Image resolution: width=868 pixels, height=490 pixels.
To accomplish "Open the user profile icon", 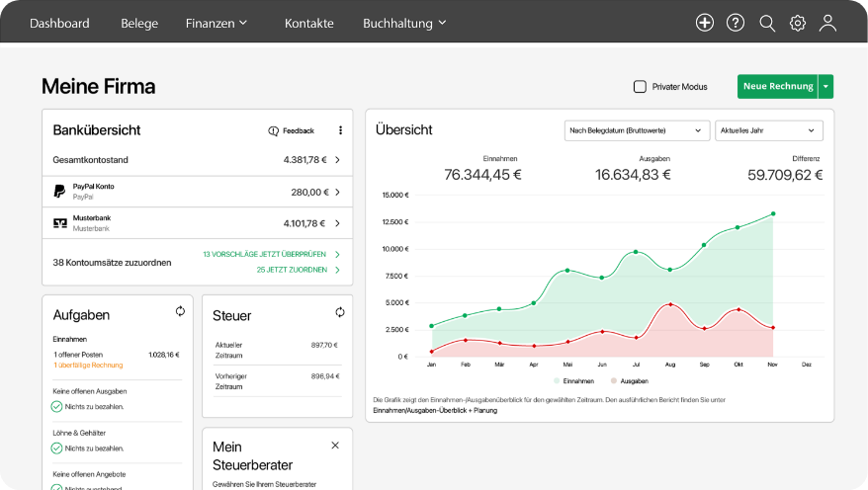I will 827,24.
